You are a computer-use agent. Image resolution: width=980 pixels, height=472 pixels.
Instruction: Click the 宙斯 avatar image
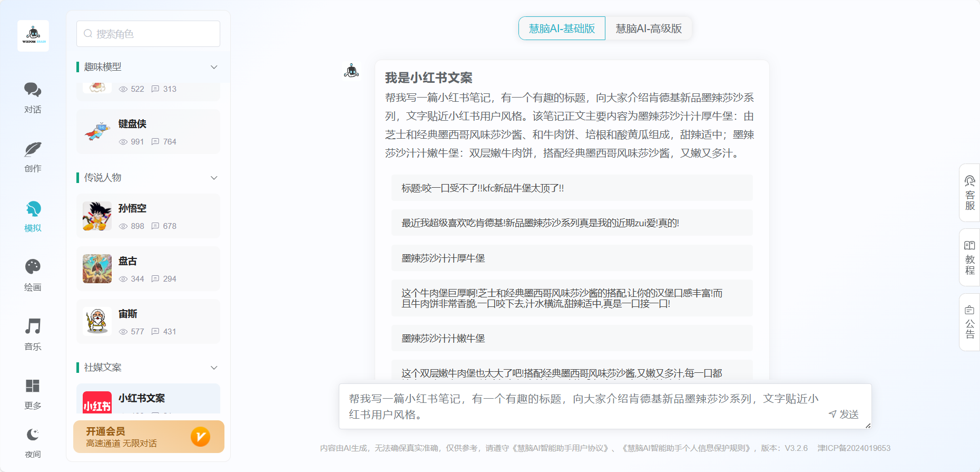[x=97, y=321]
